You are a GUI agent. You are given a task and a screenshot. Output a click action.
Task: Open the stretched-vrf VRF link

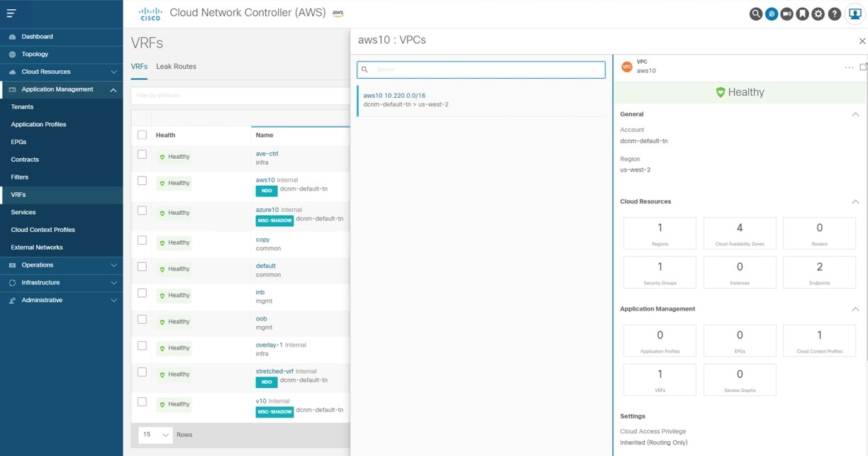(274, 372)
